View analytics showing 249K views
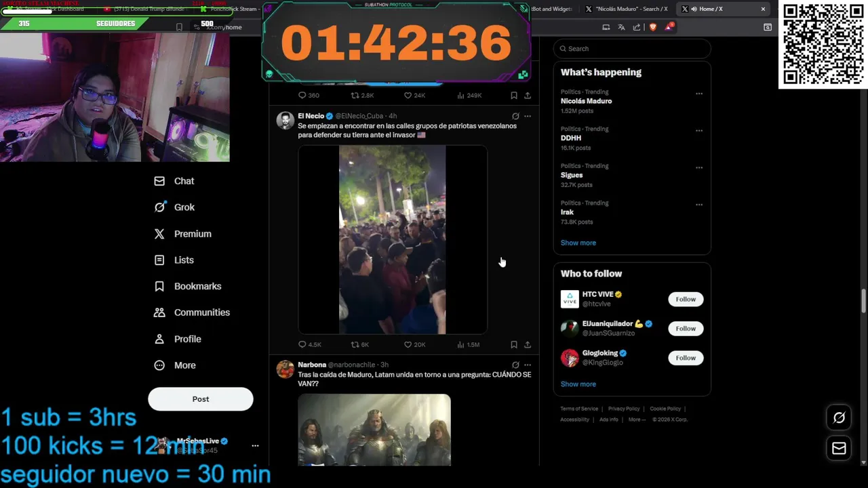This screenshot has height=488, width=868. [x=469, y=96]
